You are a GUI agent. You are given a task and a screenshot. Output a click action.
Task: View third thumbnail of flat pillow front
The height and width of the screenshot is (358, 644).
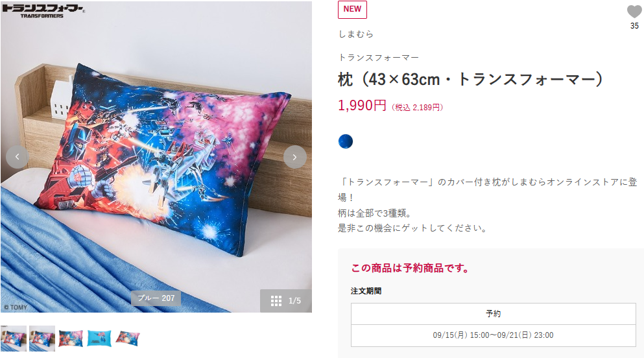(71, 339)
